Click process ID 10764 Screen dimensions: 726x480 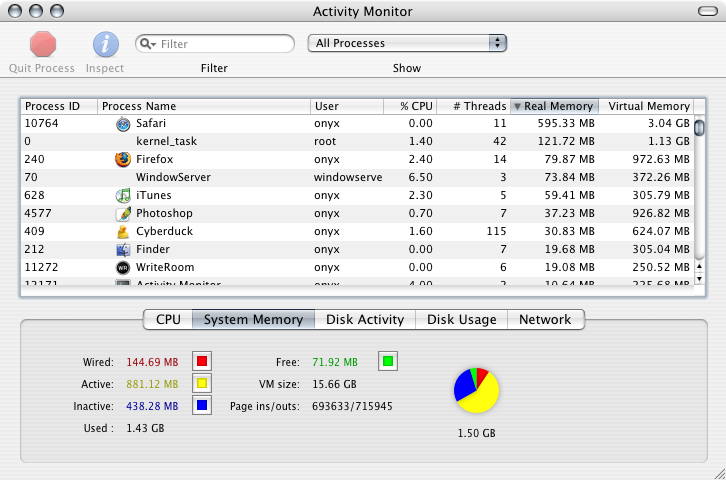[x=41, y=123]
